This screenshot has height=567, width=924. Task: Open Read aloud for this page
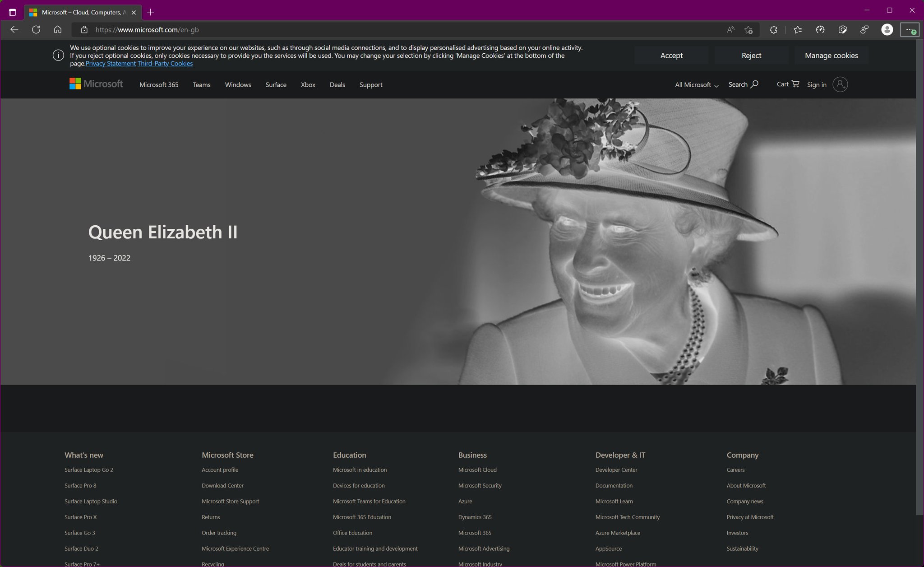point(730,29)
